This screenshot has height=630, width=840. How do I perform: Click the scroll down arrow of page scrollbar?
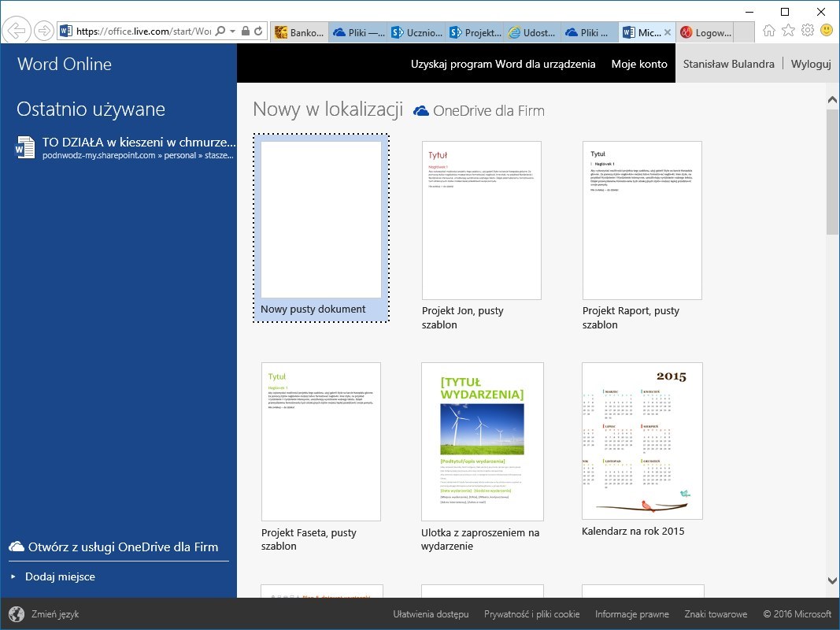coord(832,580)
